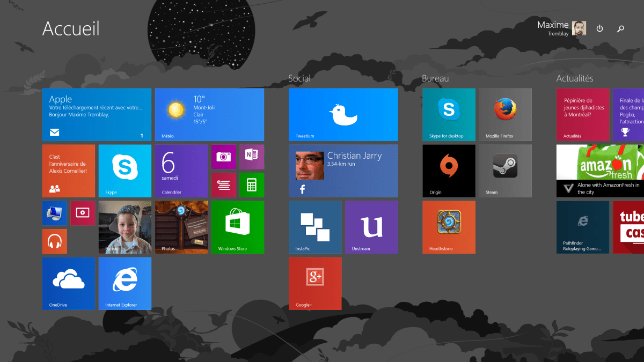This screenshot has height=362, width=644.
Task: Open Maxime Tremblay user account menu
Action: 561,28
